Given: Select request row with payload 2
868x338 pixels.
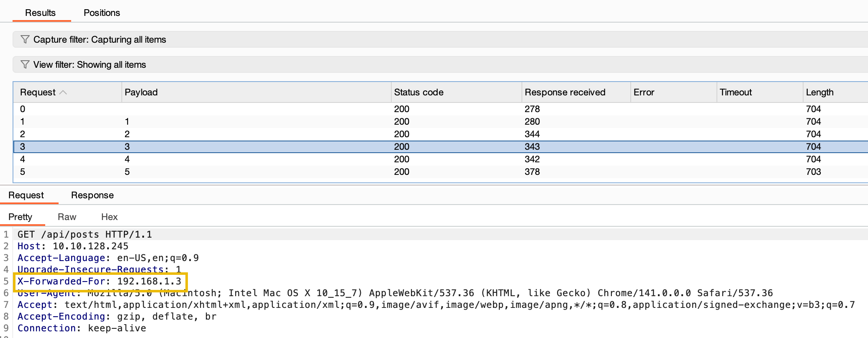Looking at the screenshot, I should coord(441,134).
